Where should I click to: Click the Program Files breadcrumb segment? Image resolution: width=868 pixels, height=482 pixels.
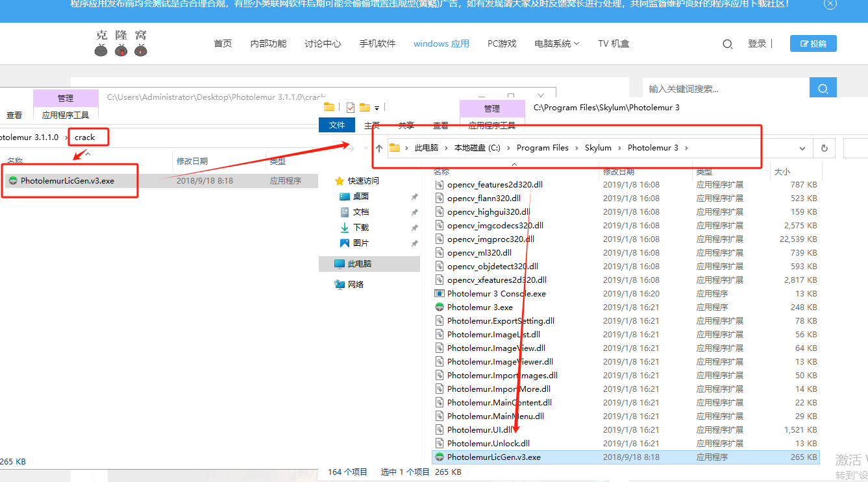click(543, 148)
